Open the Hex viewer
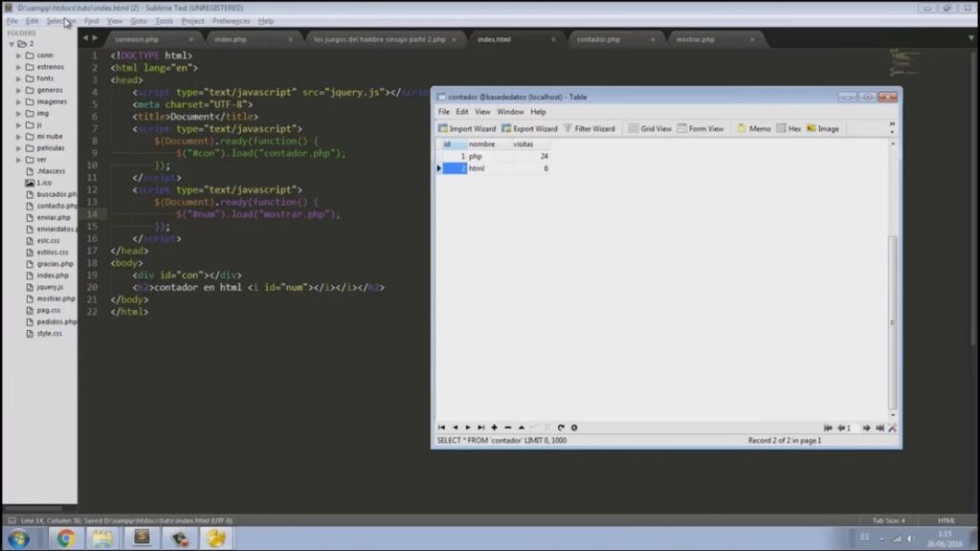Image resolution: width=980 pixels, height=551 pixels. click(790, 128)
